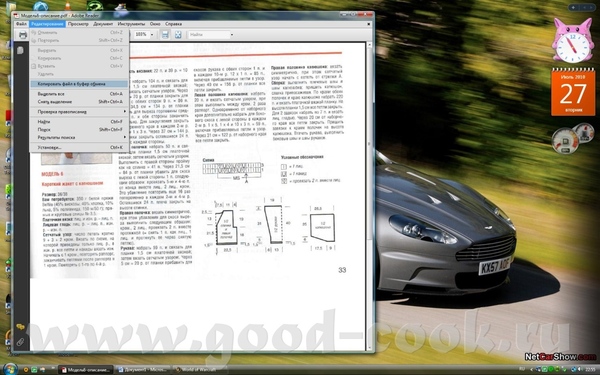Click the Fit Page icon in the toolbar
Image resolution: width=600 pixels, height=375 pixels.
tap(178, 35)
